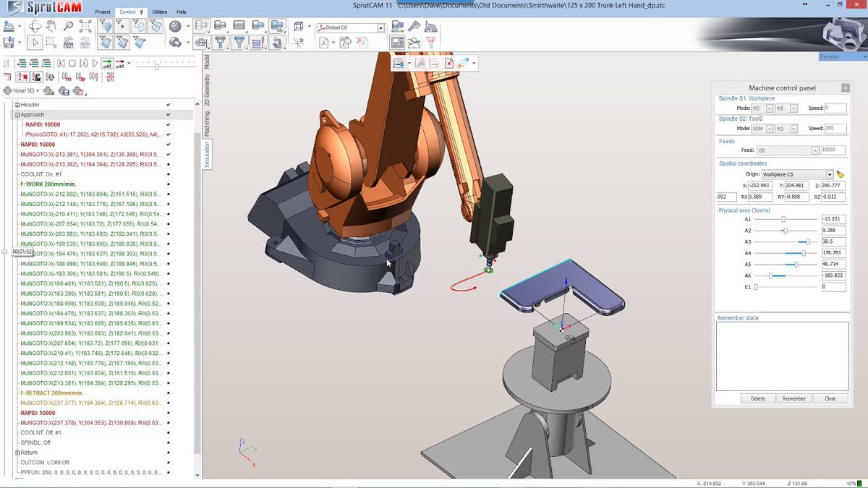868x488 pixels.
Task: Click the shaded sphere display mode icon
Action: (175, 26)
